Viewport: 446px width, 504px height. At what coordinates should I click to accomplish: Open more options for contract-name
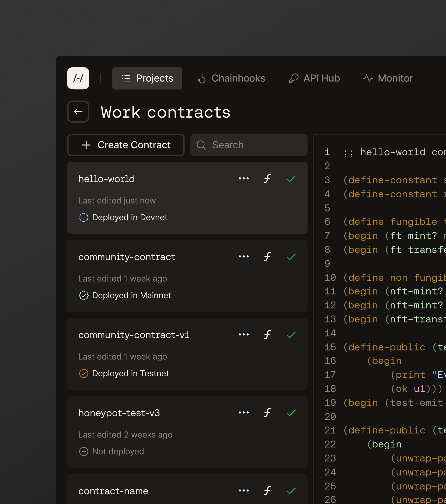(x=244, y=491)
